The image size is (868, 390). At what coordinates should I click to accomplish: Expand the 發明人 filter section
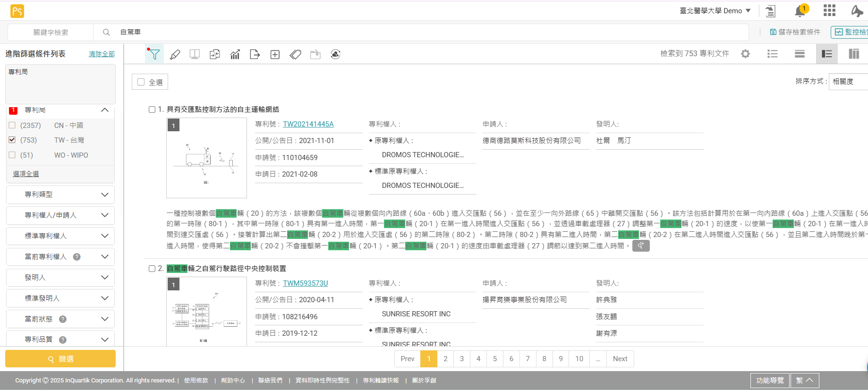point(60,278)
